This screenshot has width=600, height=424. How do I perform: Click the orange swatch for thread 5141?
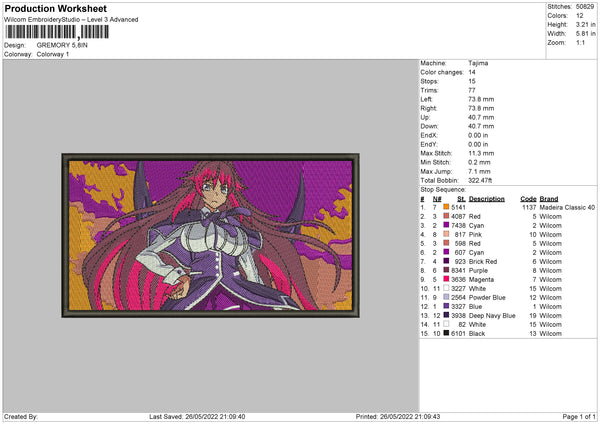(x=446, y=207)
